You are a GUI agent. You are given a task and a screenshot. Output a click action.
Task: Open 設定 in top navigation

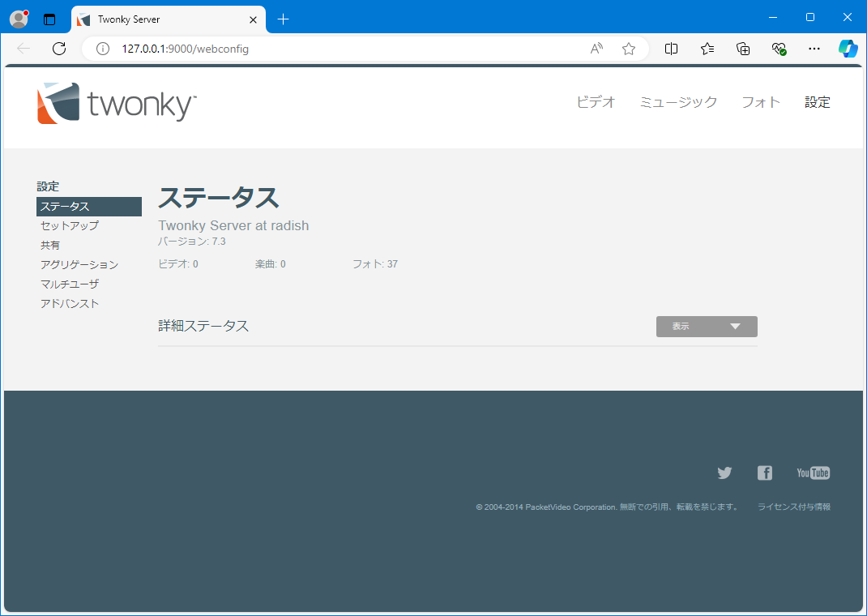pyautogui.click(x=818, y=102)
